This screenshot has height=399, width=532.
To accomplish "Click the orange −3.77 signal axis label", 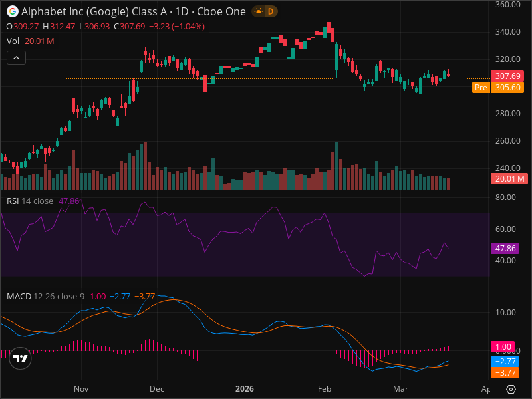I will tap(505, 373).
